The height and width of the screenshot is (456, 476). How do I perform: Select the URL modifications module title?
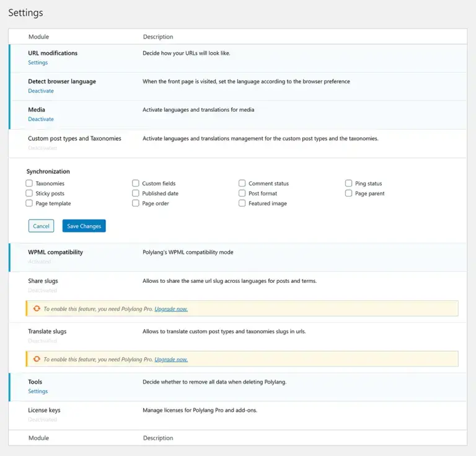(x=53, y=53)
